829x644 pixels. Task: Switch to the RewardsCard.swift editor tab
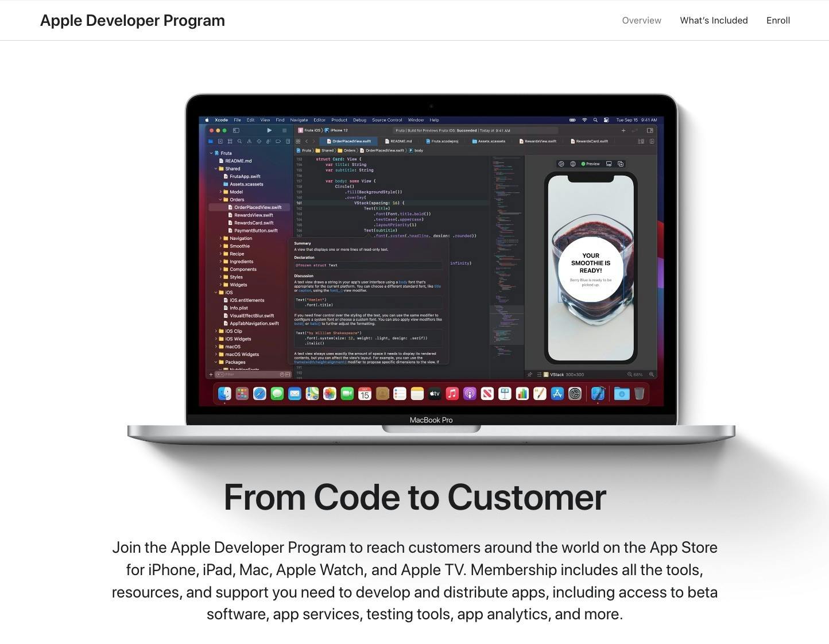click(588, 141)
